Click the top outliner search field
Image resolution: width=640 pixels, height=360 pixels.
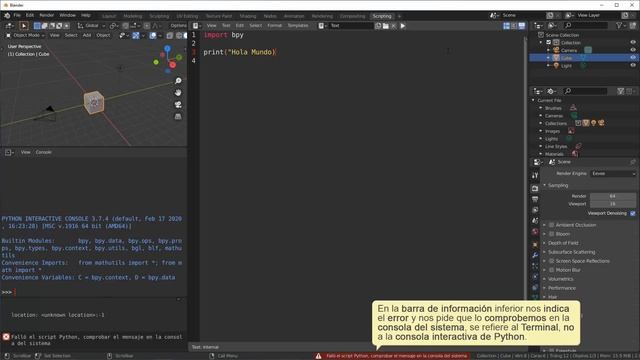[x=586, y=25]
